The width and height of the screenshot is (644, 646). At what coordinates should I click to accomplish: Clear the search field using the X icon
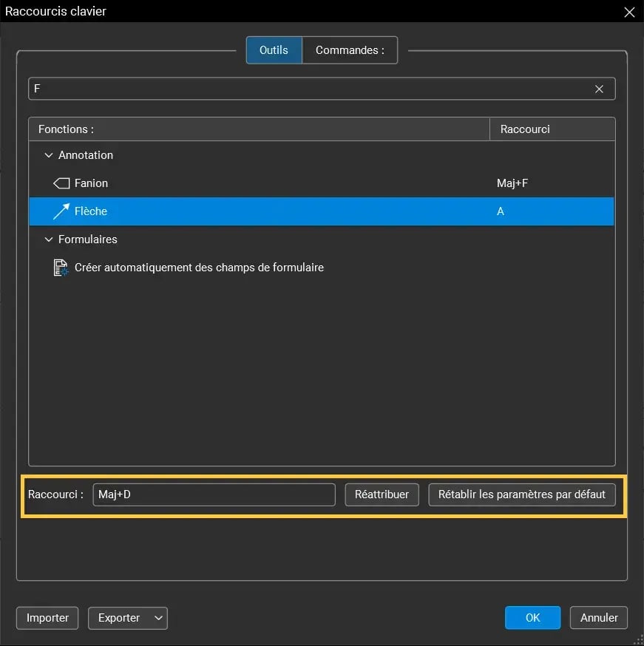click(x=599, y=89)
